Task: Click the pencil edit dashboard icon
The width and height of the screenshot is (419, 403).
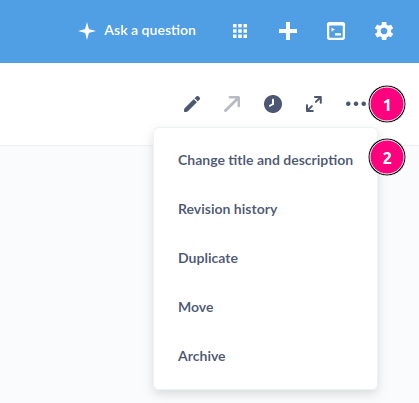Action: pos(192,104)
